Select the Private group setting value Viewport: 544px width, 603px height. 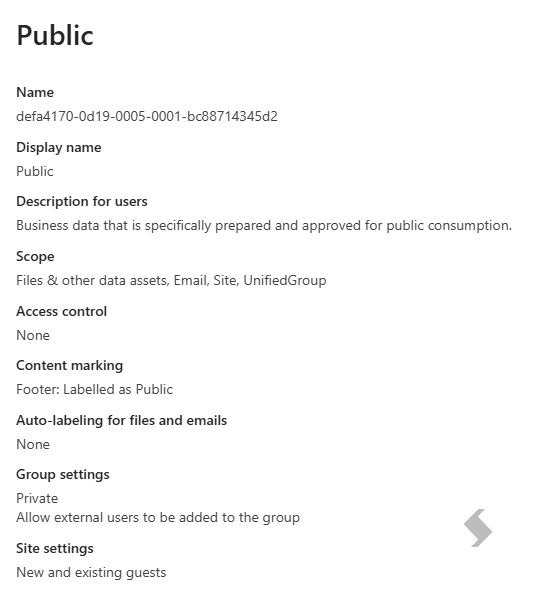(x=37, y=498)
